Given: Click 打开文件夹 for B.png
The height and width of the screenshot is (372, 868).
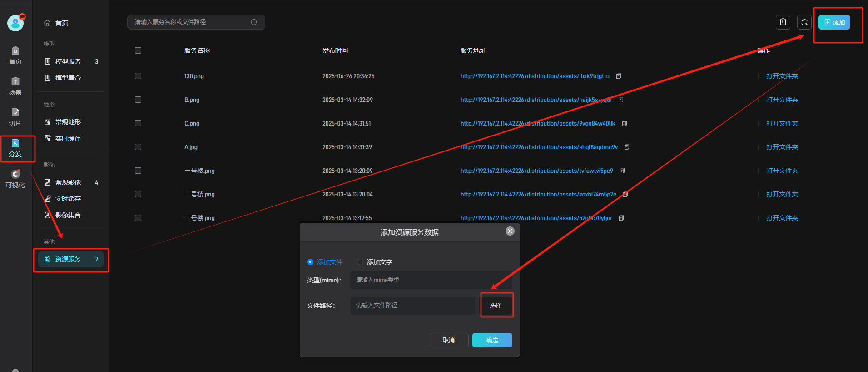Looking at the screenshot, I should (x=782, y=100).
